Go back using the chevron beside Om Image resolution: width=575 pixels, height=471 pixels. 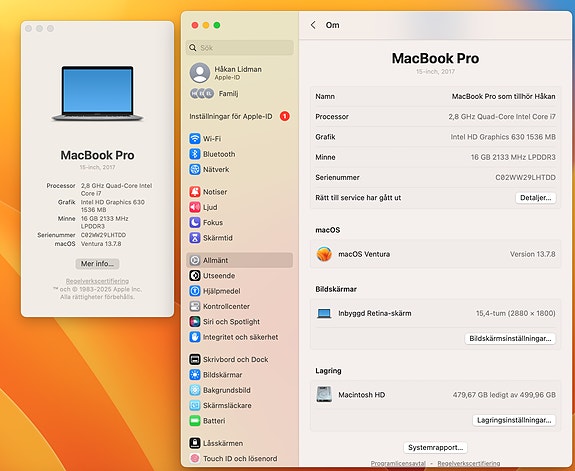(x=313, y=25)
